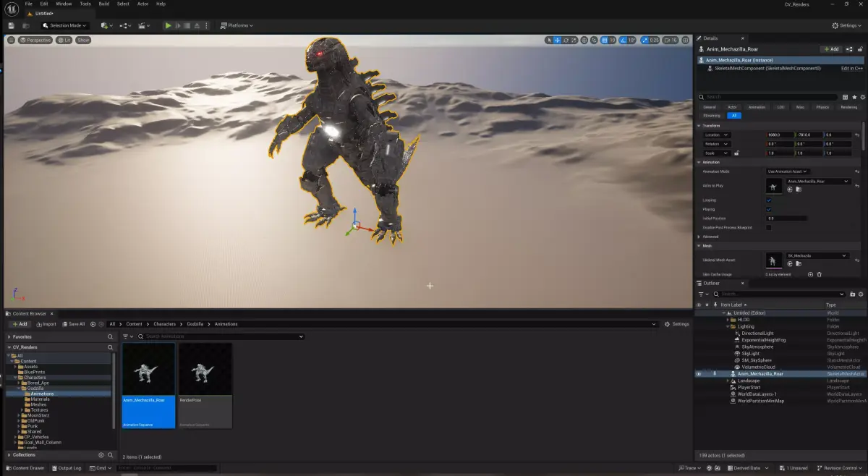Click the favorites star icon in Details
868x476 pixels.
coord(854,97)
